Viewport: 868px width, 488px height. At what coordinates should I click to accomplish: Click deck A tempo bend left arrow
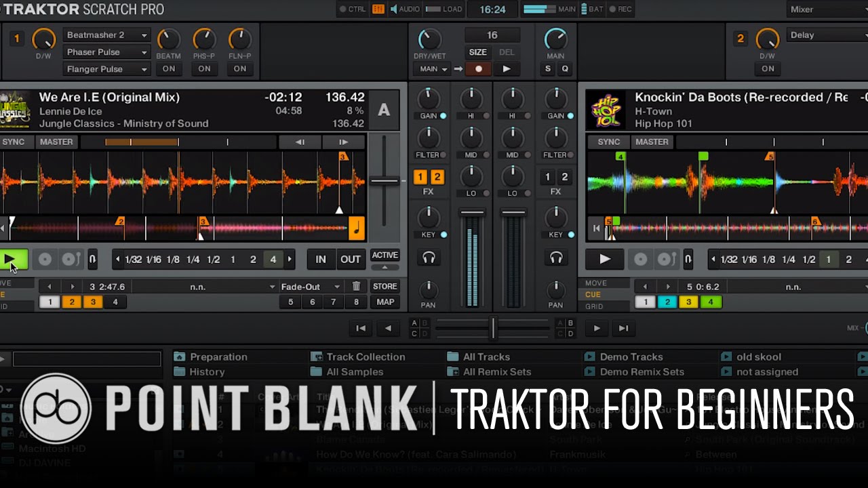point(300,142)
